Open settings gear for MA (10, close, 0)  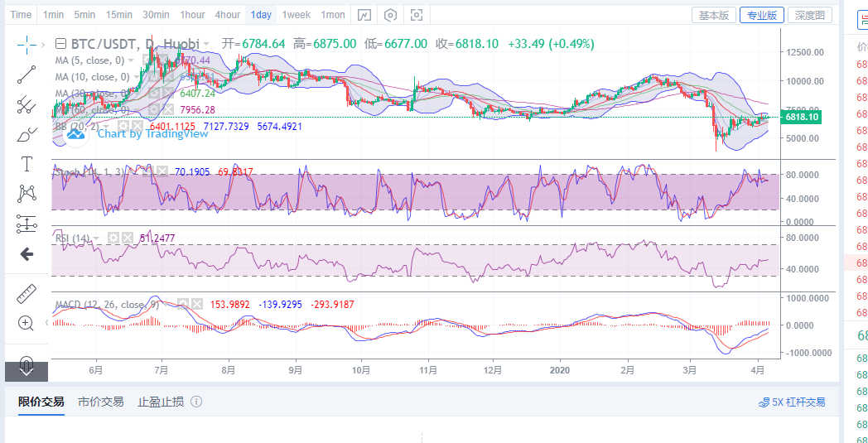click(x=152, y=77)
